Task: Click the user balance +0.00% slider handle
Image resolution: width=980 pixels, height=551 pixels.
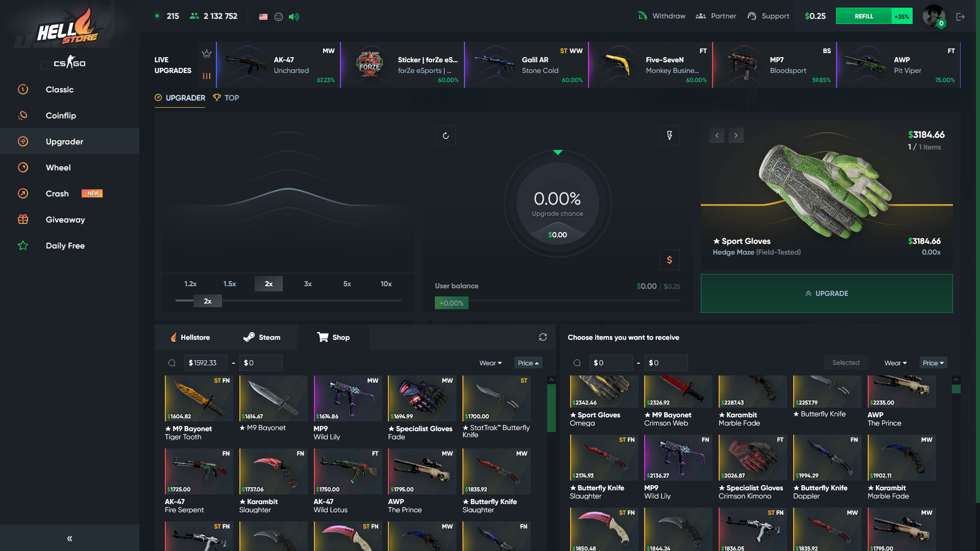Action: click(x=451, y=303)
